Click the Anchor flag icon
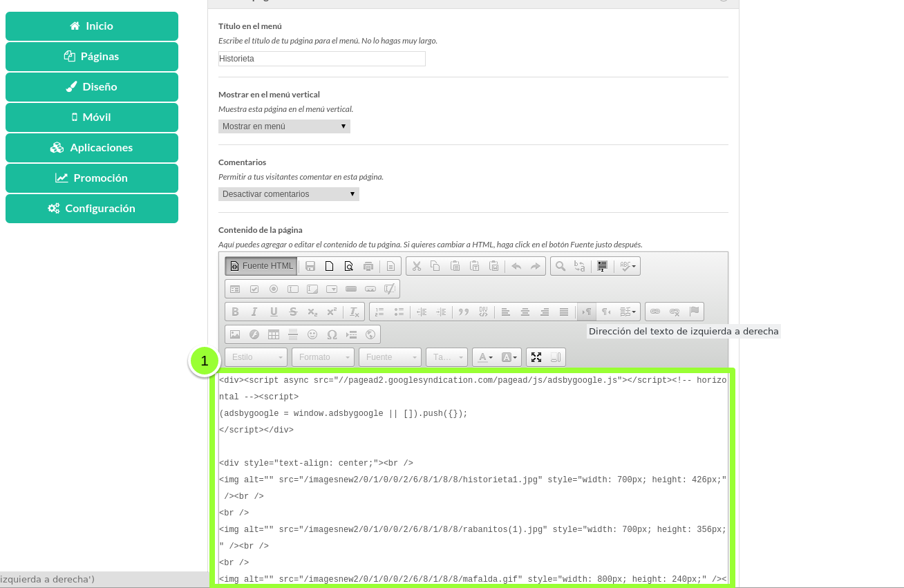The image size is (904, 588). click(x=694, y=312)
